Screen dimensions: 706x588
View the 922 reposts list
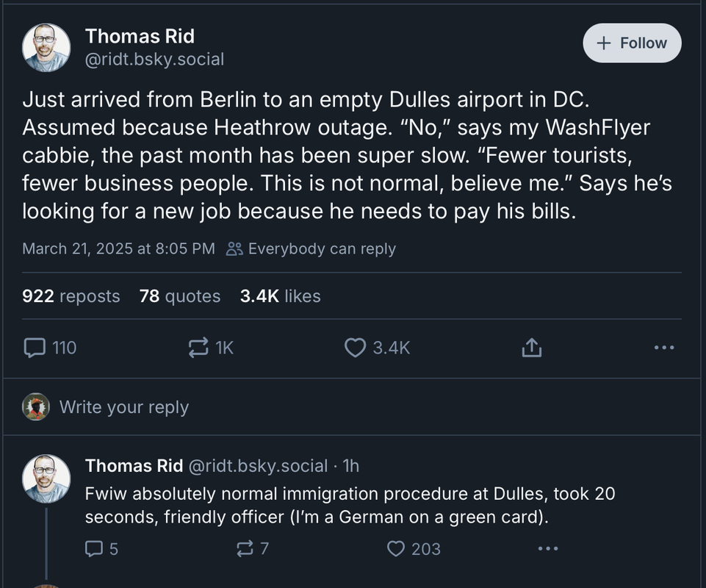pyautogui.click(x=71, y=296)
